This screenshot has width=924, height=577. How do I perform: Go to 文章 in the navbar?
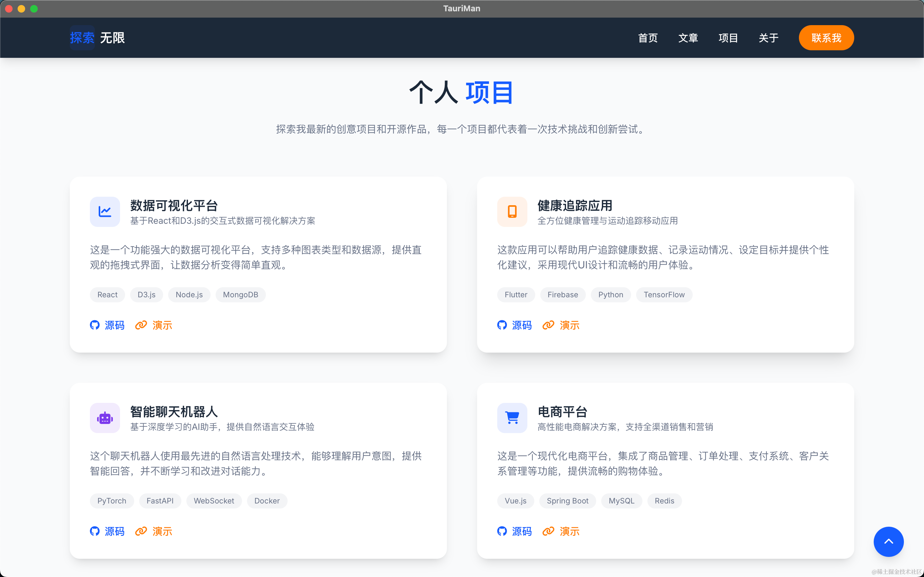point(688,38)
